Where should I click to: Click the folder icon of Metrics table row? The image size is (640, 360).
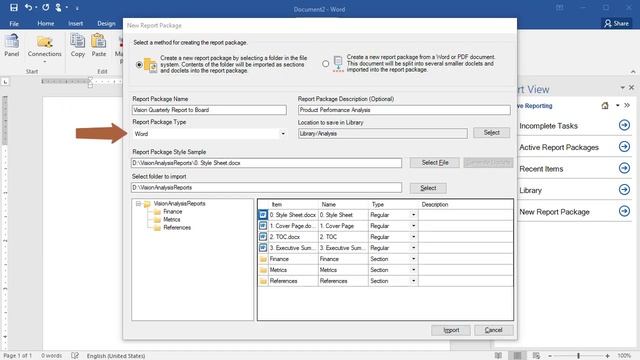(x=263, y=270)
